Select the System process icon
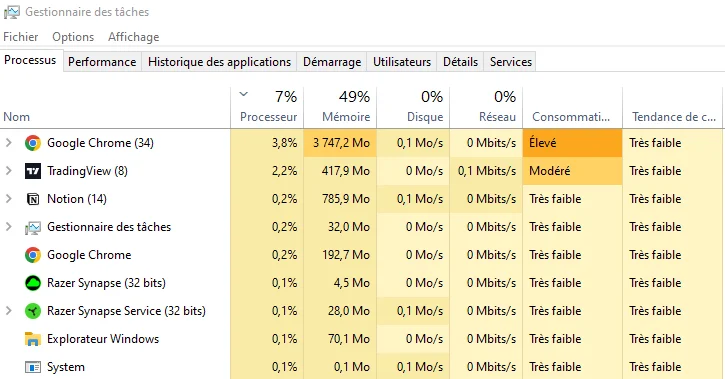Image resolution: width=725 pixels, height=379 pixels. click(33, 367)
